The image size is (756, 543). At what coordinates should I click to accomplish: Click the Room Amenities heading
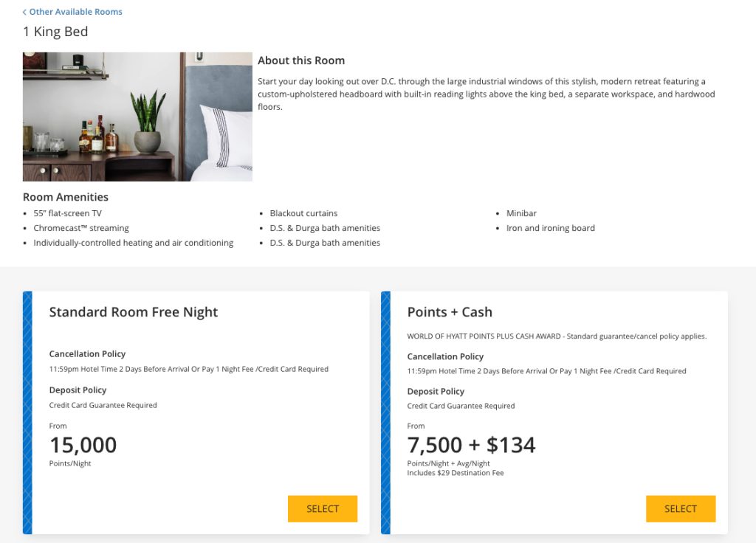point(66,197)
